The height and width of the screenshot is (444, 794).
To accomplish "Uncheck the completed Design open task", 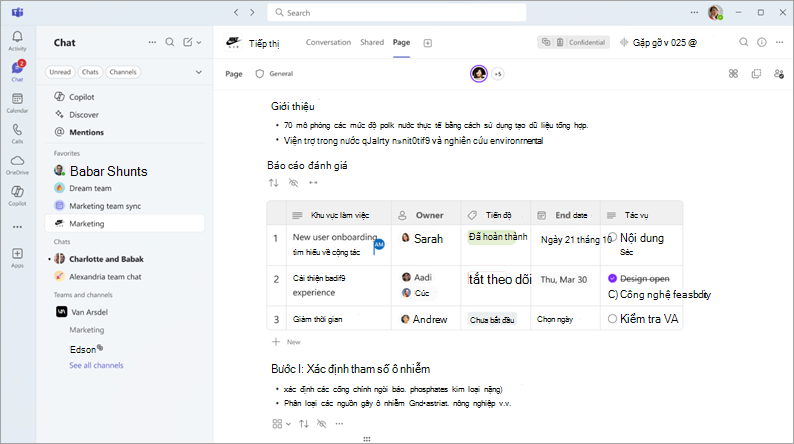I will [612, 278].
